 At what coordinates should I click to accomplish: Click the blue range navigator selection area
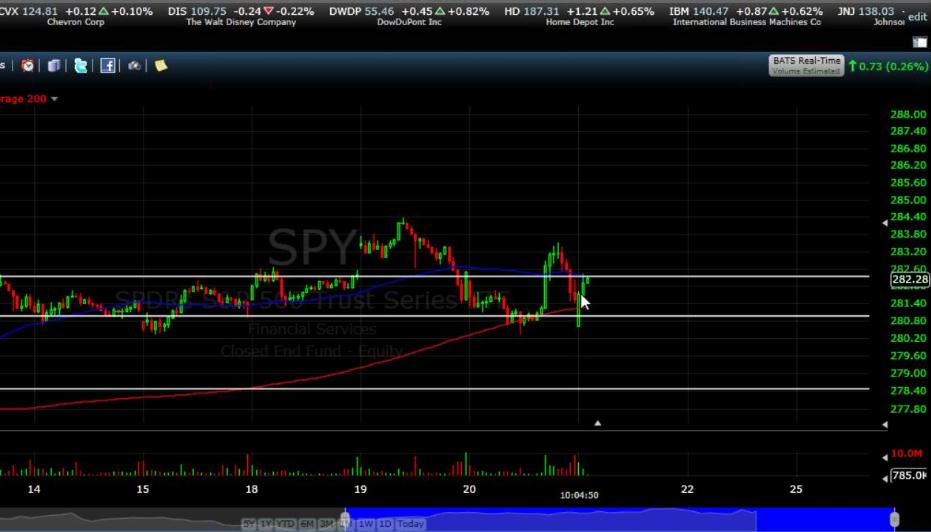[x=619, y=518]
